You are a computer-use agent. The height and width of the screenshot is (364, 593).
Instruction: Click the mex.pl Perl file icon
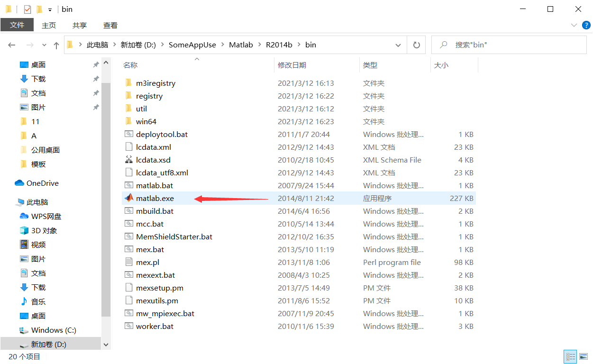(128, 262)
